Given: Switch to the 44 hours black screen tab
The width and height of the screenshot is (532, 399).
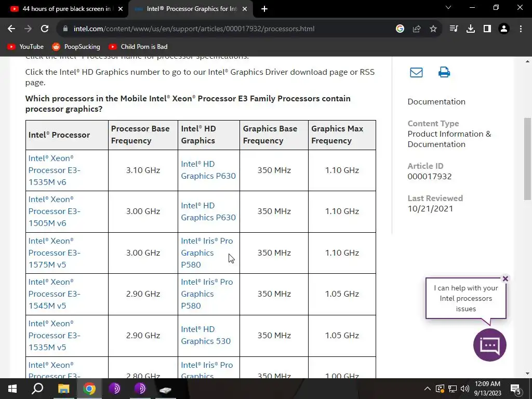Looking at the screenshot, I should tap(67, 9).
